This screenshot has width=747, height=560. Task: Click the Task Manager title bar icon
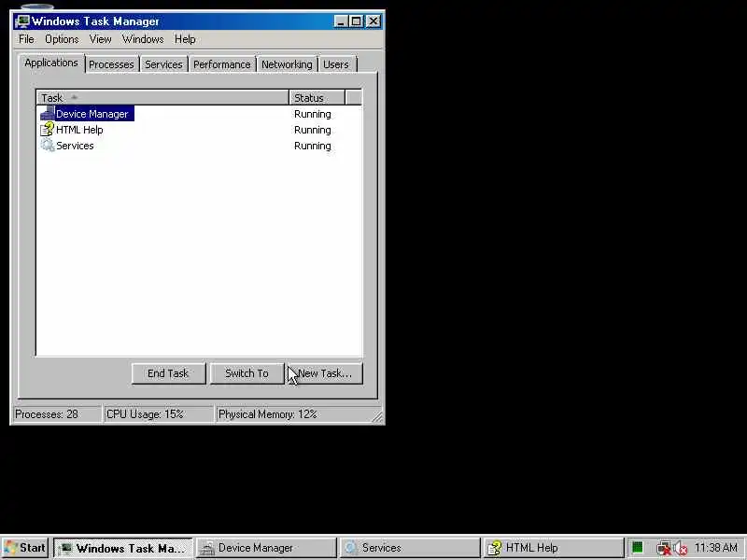coord(21,21)
